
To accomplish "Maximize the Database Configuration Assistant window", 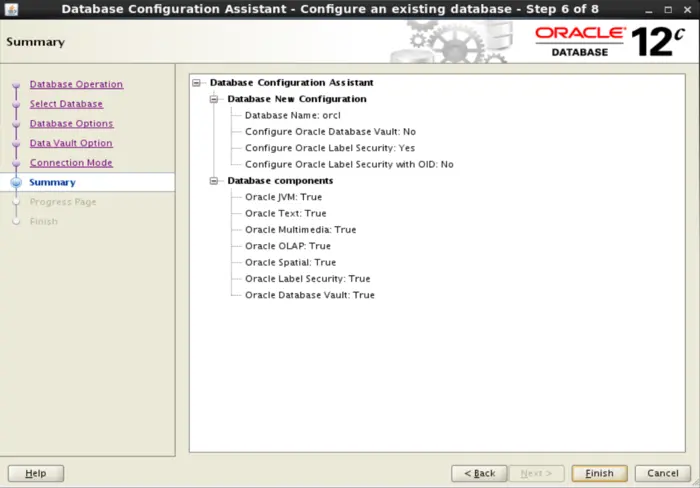I will tap(668, 9).
